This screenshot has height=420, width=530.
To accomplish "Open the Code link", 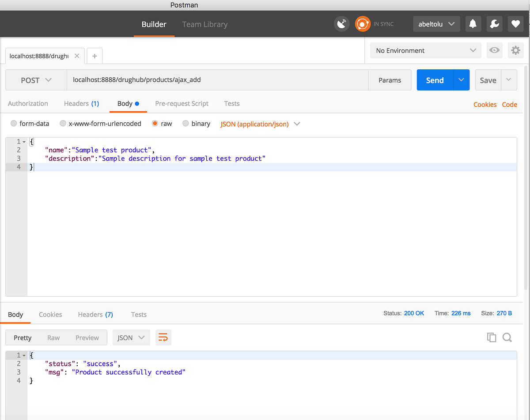I will pyautogui.click(x=510, y=104).
